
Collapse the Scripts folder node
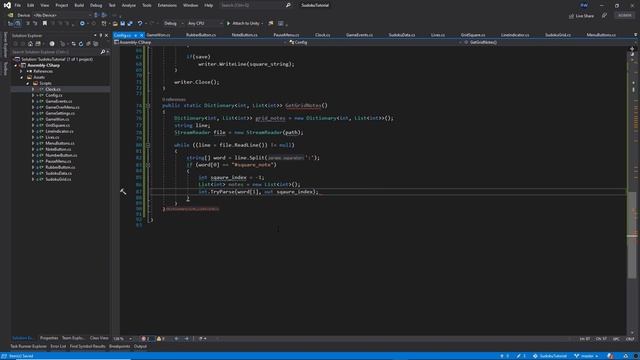[28, 83]
